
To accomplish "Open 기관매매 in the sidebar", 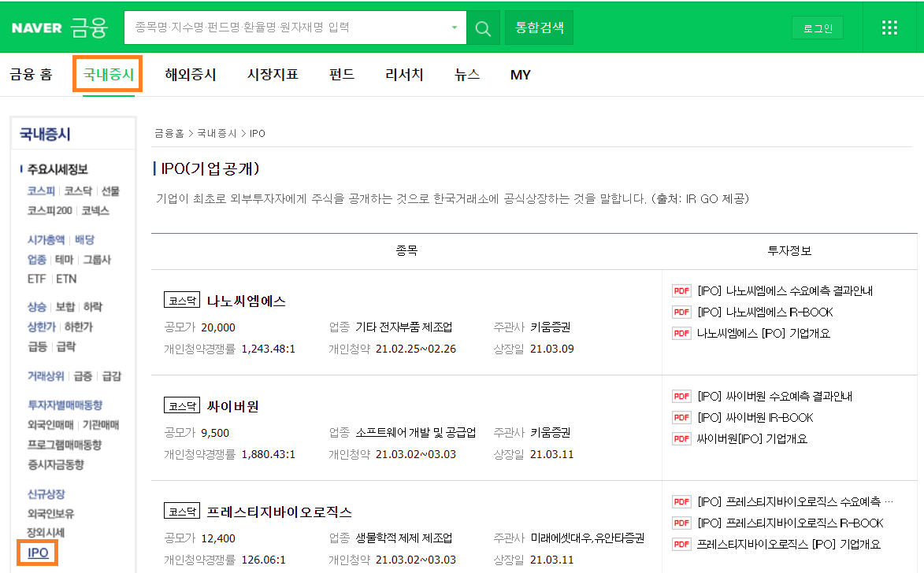I will pyautogui.click(x=101, y=424).
